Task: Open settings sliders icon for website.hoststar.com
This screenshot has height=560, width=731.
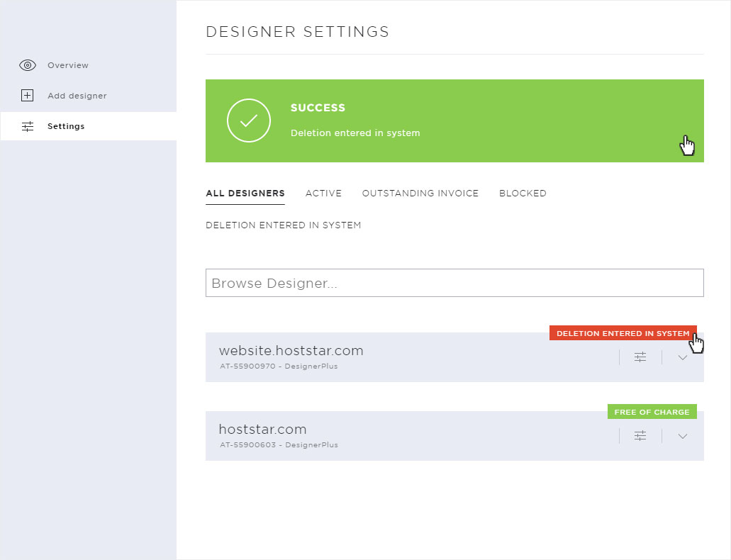Action: tap(640, 357)
